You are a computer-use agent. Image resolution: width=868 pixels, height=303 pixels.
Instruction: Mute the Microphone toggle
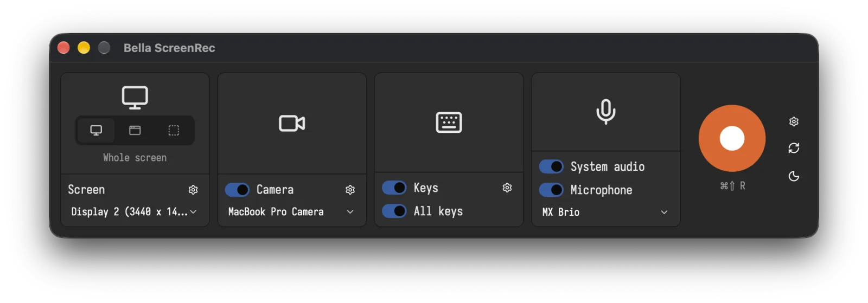pyautogui.click(x=551, y=190)
